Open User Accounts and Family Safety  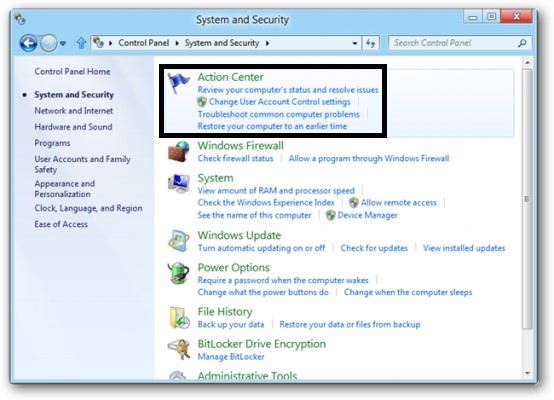click(x=82, y=164)
